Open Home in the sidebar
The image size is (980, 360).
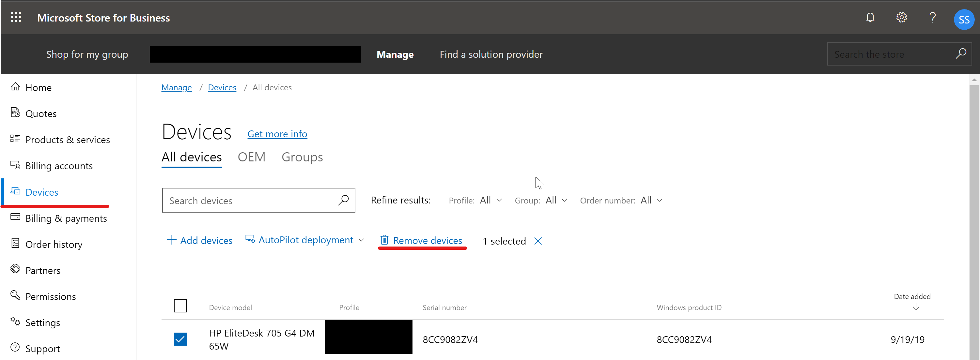point(39,87)
